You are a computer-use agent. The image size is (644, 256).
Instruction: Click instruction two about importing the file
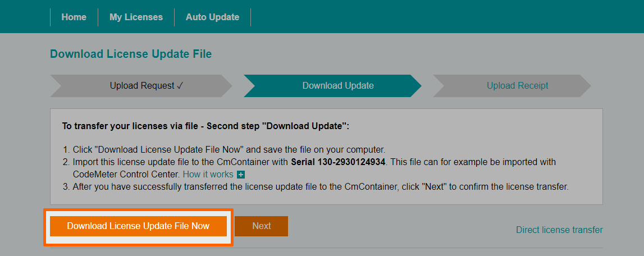(180, 162)
